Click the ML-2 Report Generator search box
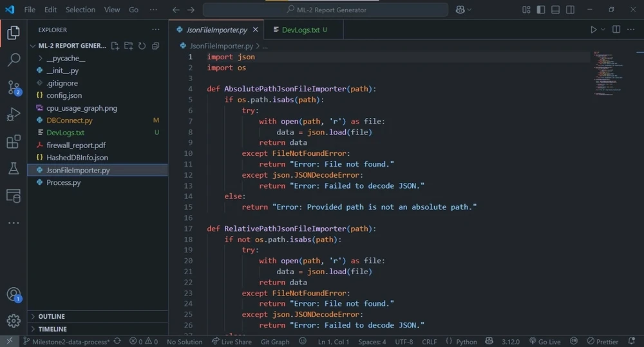Image resolution: width=644 pixels, height=347 pixels. point(325,10)
